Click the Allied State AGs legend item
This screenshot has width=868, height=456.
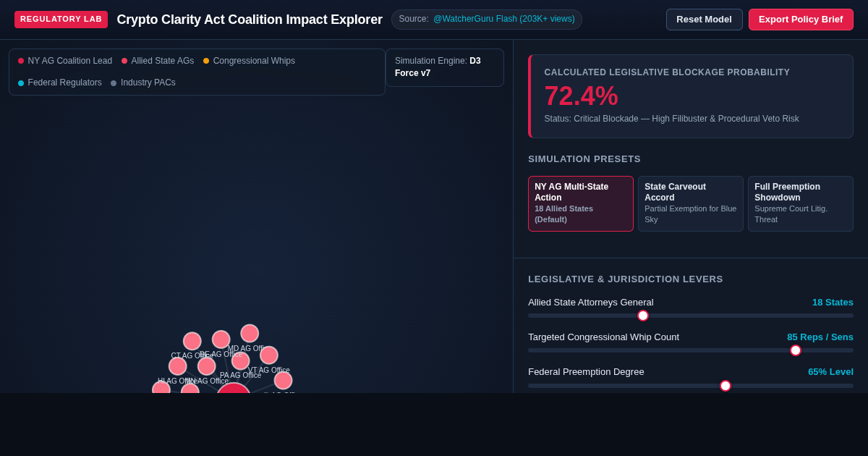(x=158, y=61)
